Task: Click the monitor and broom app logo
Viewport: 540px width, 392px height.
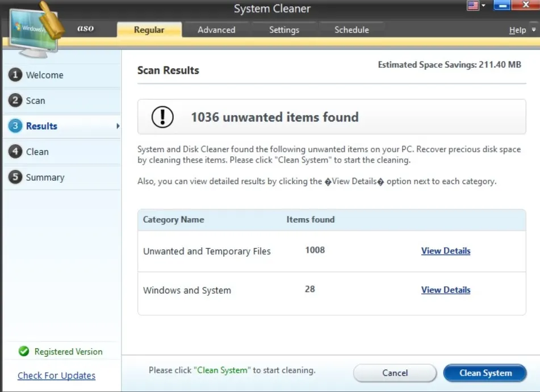Action: tap(34, 28)
